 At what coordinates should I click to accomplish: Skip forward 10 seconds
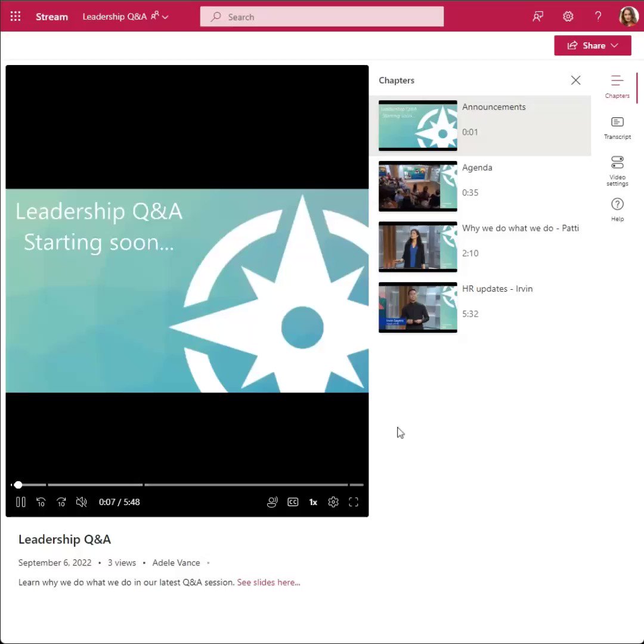(x=61, y=501)
